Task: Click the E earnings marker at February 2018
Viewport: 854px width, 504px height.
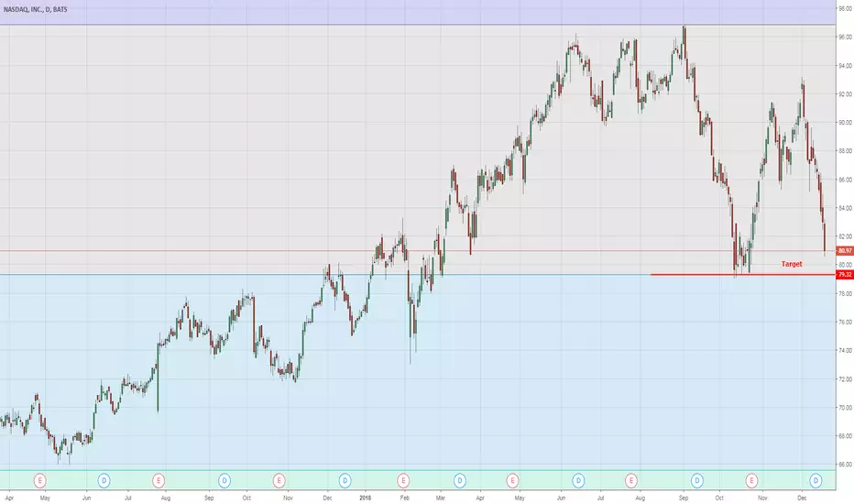Action: [403, 480]
